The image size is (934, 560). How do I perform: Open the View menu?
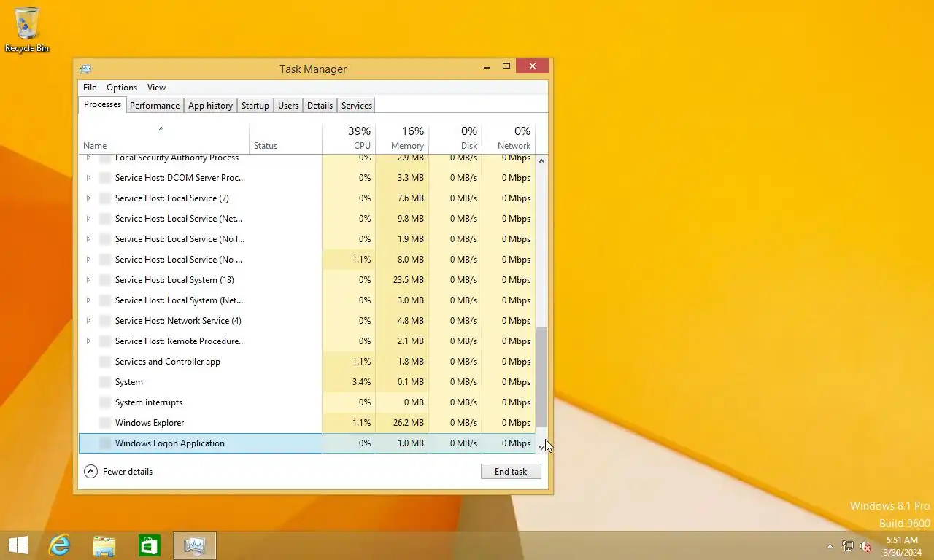[156, 87]
